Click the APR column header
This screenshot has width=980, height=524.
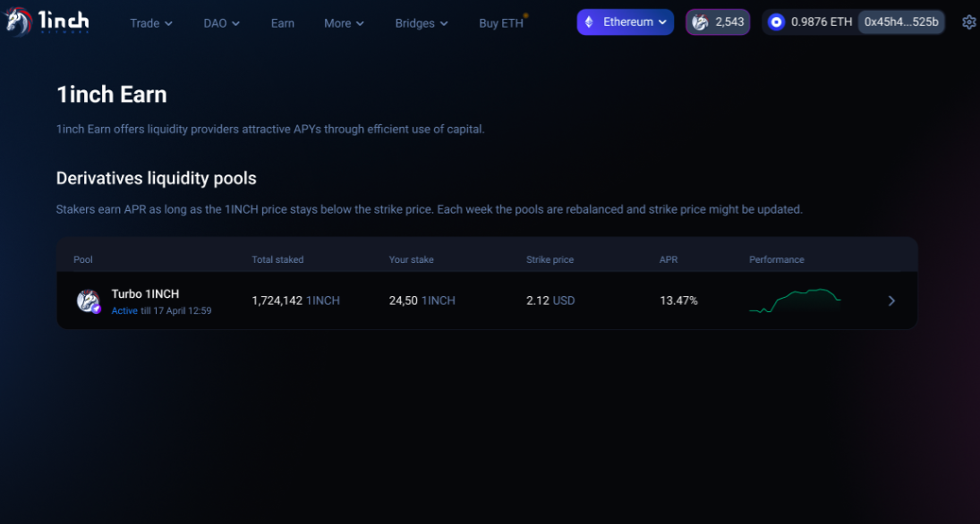tap(669, 259)
